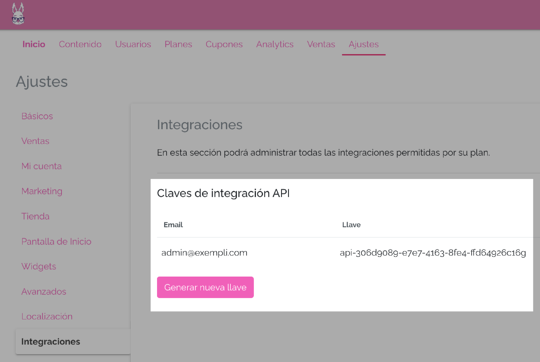The width and height of the screenshot is (540, 362).
Task: Open the Marketing settings section
Action: pos(42,191)
